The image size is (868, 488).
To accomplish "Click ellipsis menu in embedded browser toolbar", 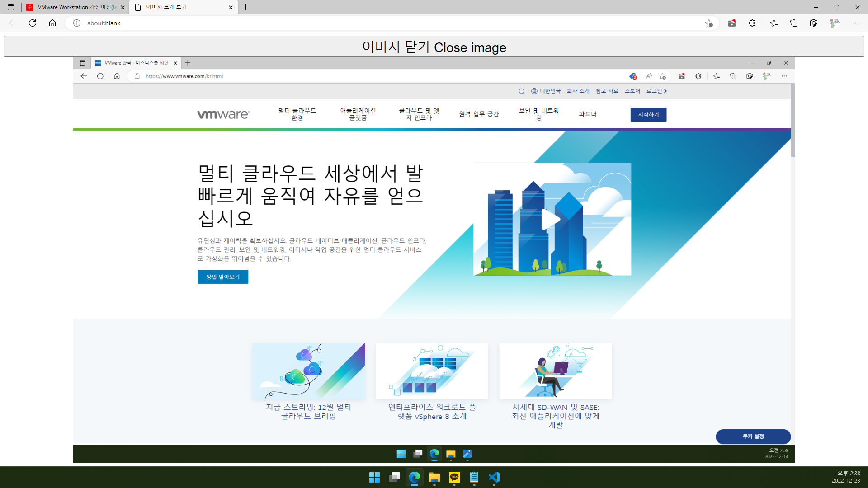I will tap(784, 76).
